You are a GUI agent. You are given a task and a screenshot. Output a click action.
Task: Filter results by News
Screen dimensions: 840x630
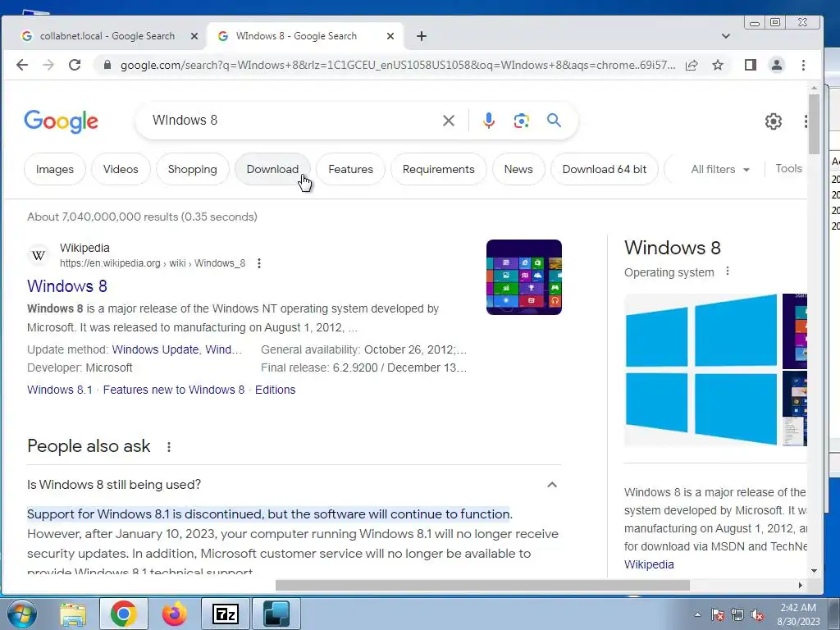(x=518, y=169)
